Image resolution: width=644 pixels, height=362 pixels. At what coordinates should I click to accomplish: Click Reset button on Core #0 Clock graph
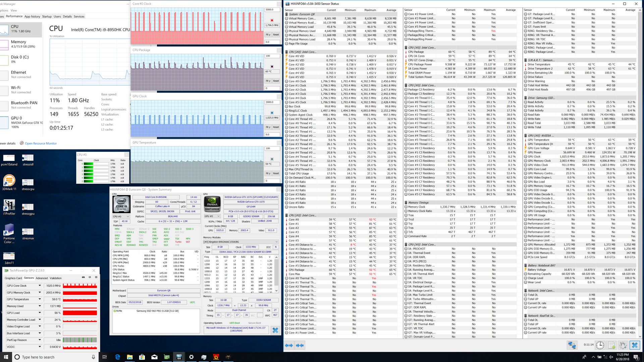(276, 35)
